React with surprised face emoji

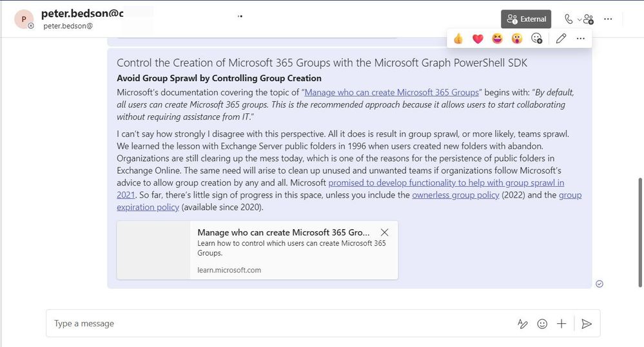coord(516,39)
